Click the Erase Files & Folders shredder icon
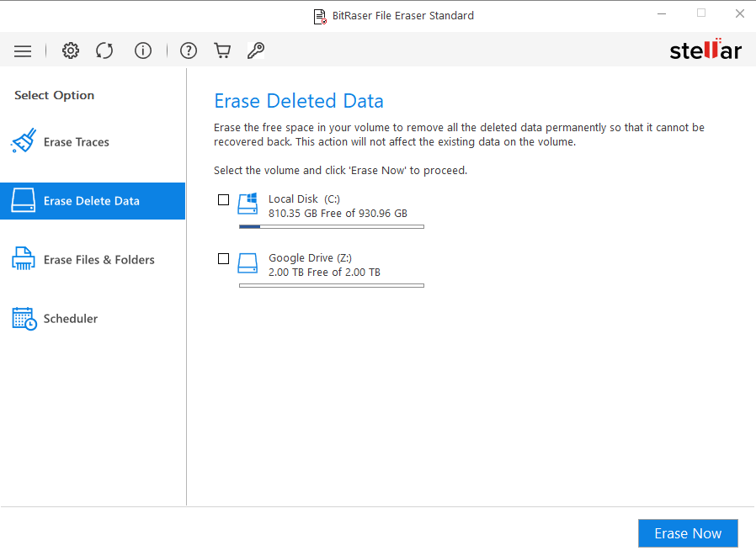756x556 pixels. tap(23, 259)
